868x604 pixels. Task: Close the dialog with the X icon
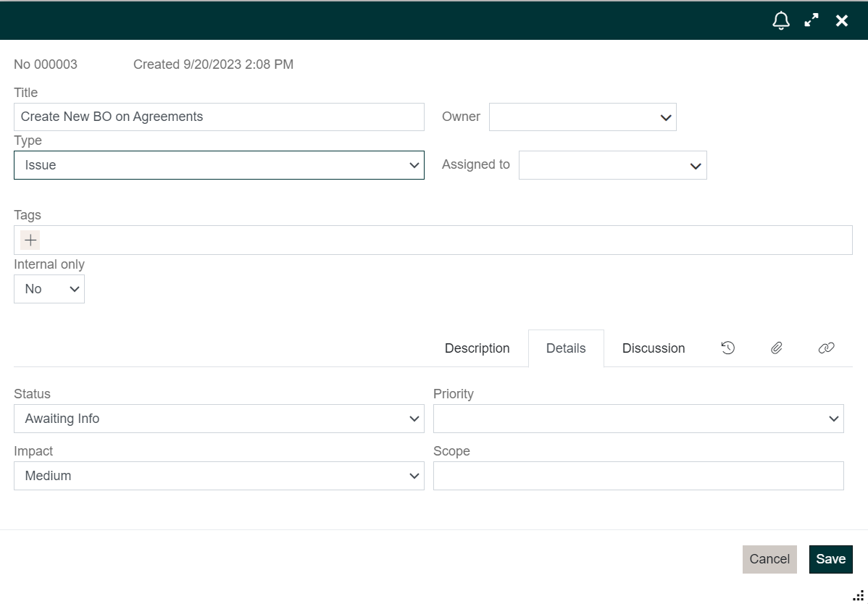842,21
